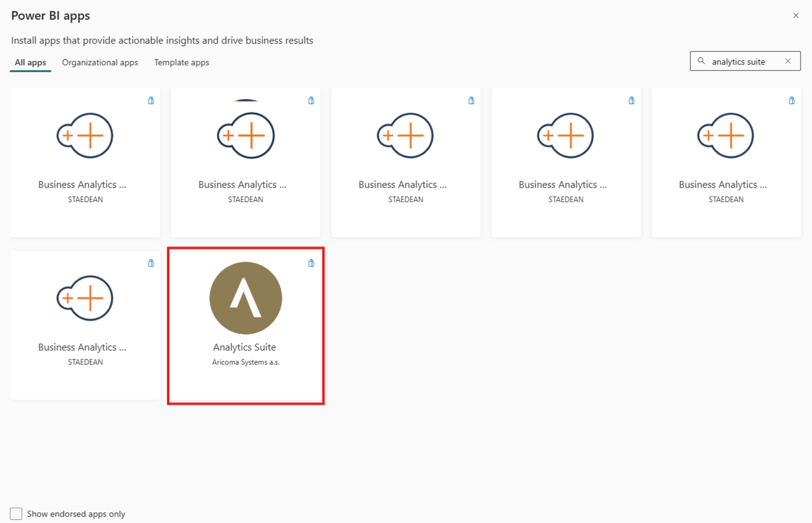Click the search magnifier icon
Screen dimensions: 812x523
701,61
